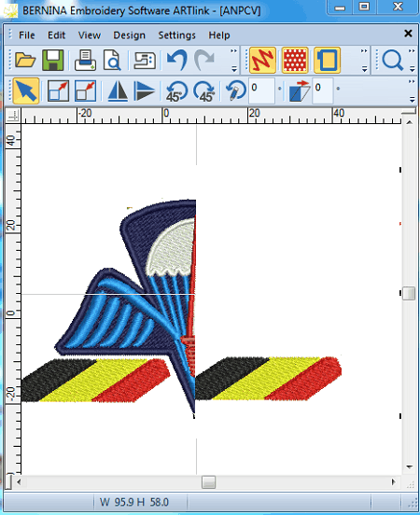Viewport: 420px width, 515px height.
Task: Minimize the BERNINA application window
Action: [x=340, y=7]
